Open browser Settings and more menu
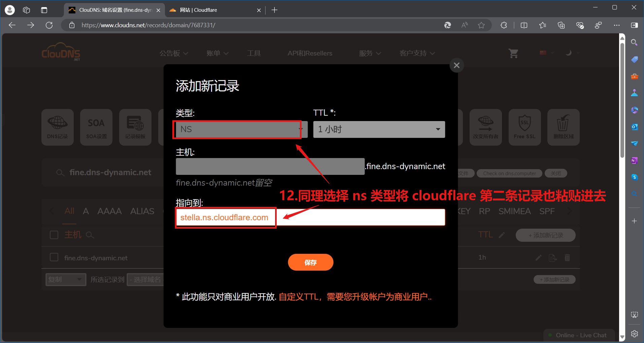Viewport: 644px width, 343px height. [x=617, y=25]
